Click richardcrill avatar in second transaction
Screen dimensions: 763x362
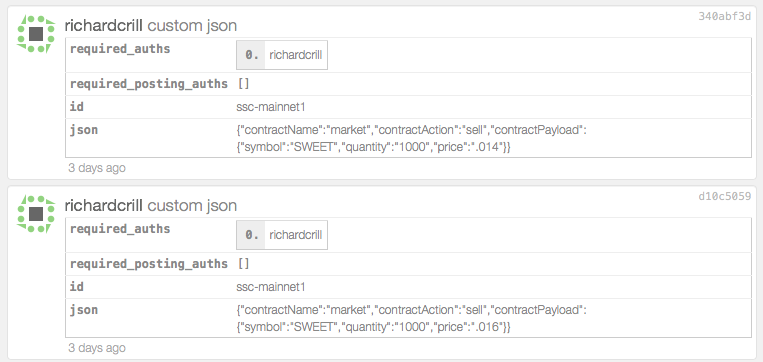(x=36, y=214)
